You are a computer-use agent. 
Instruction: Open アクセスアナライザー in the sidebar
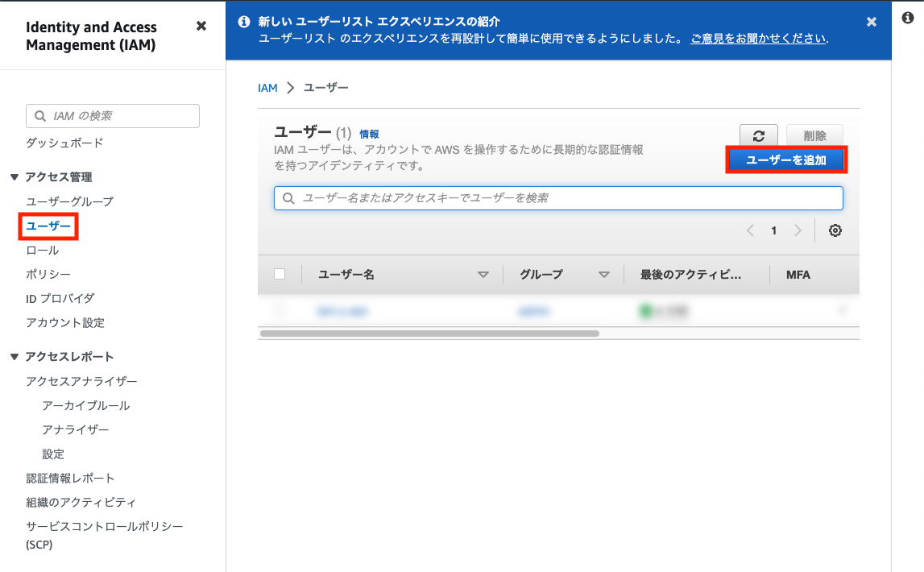pyautogui.click(x=81, y=382)
